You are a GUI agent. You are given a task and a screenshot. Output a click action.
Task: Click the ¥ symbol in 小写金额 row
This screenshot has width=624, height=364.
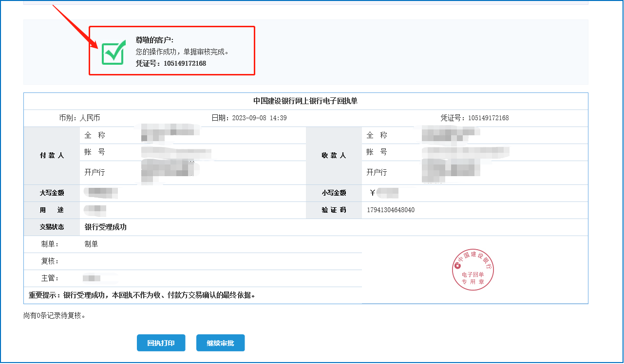coord(373,193)
